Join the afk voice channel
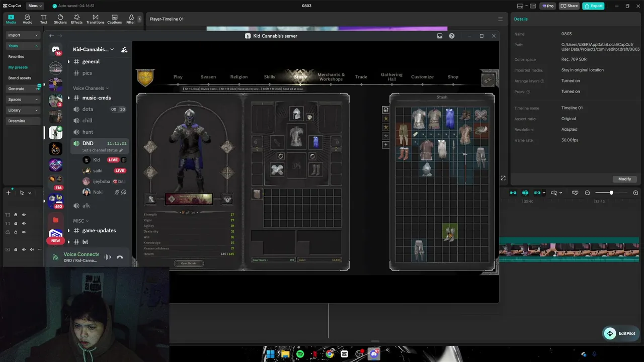Viewport: 644px width, 362px height. pos(86,206)
